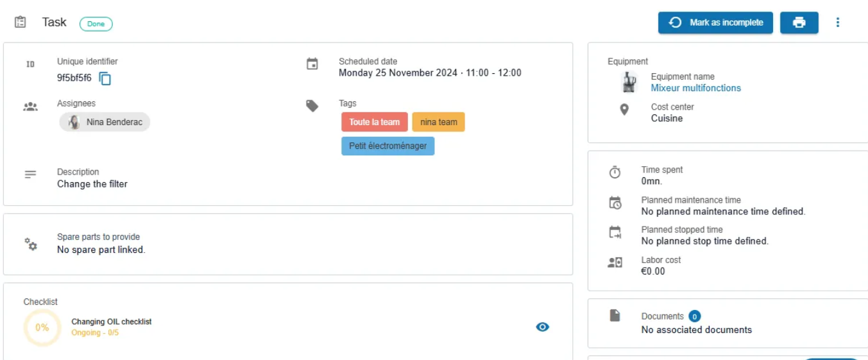Open the three-dot more options menu

pos(838,22)
